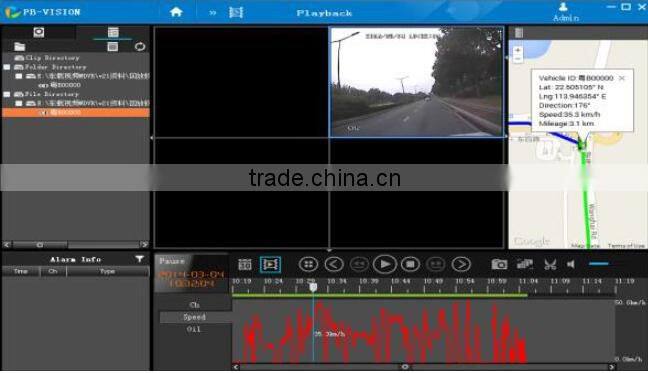The height and width of the screenshot is (373, 648).
Task: Switch to the camera device tab in left panel
Action: click(39, 32)
